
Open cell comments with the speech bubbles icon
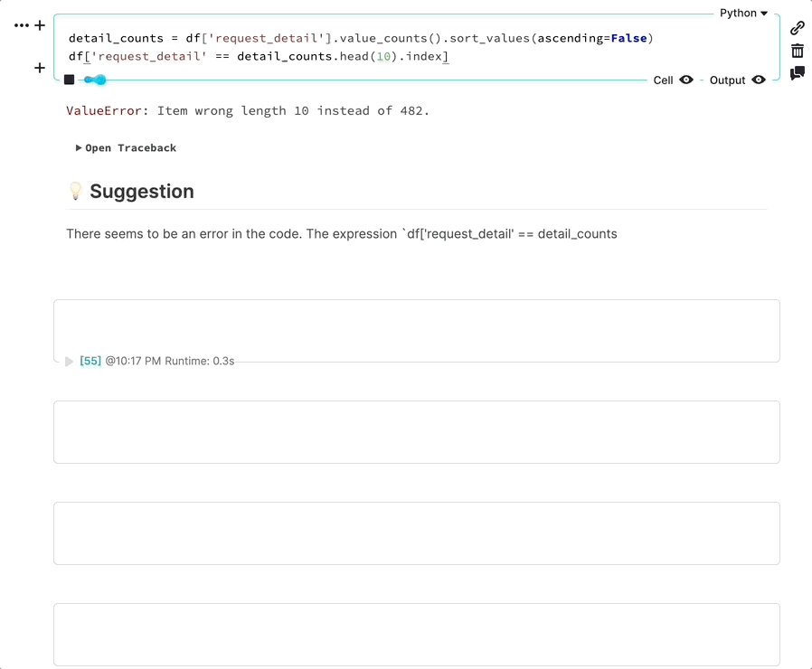point(798,73)
